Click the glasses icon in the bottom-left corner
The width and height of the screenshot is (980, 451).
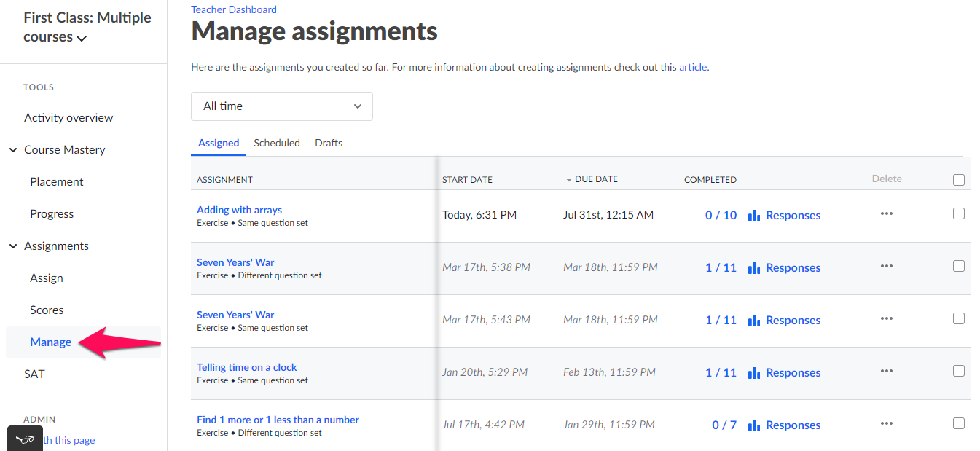25,438
